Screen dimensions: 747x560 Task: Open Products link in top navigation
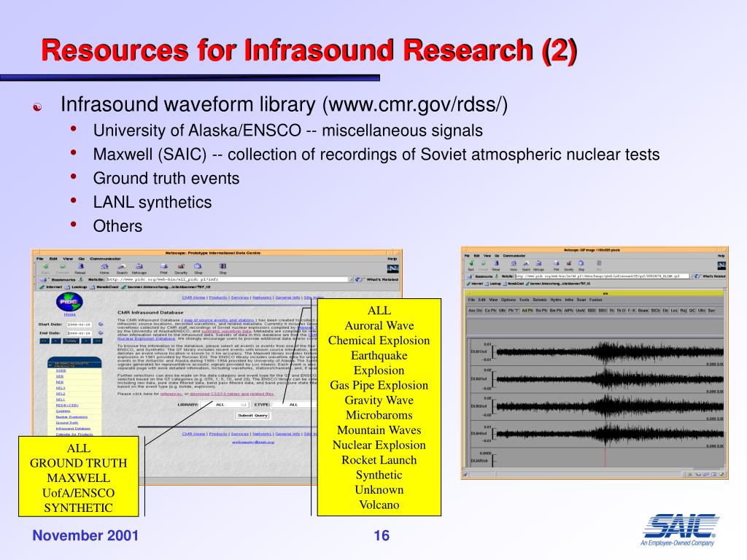click(x=217, y=297)
